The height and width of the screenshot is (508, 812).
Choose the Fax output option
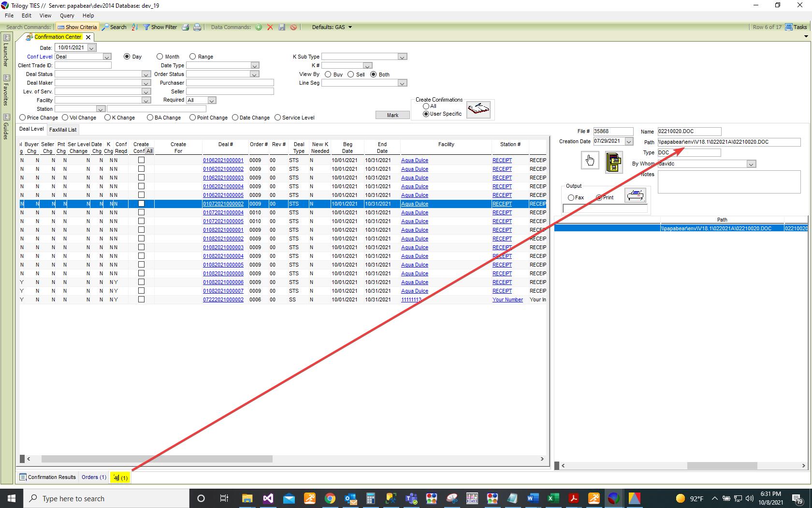571,197
